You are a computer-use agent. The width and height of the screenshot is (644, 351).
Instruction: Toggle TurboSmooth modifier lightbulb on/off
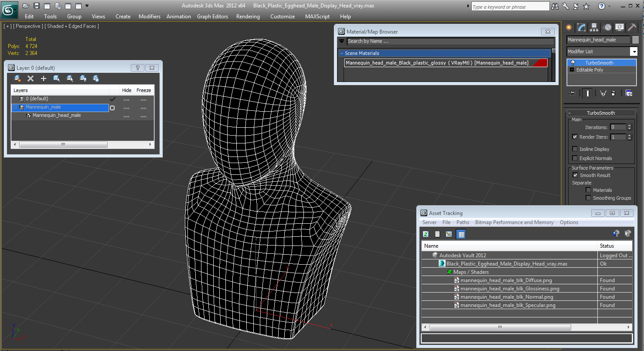coord(573,63)
